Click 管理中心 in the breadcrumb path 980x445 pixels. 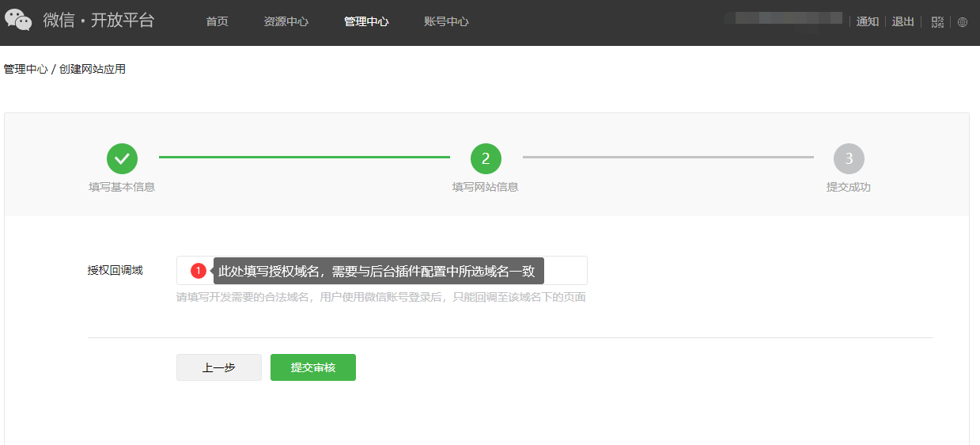[25, 70]
